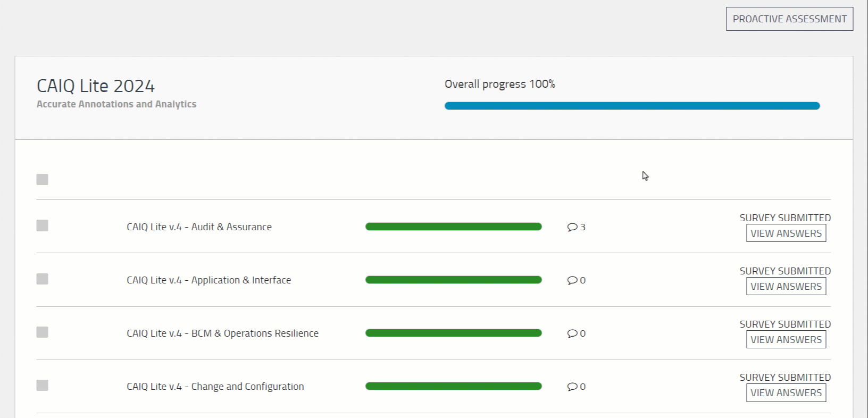This screenshot has height=418, width=868.
Task: View answers for Change and Configuration survey
Action: [x=786, y=393]
